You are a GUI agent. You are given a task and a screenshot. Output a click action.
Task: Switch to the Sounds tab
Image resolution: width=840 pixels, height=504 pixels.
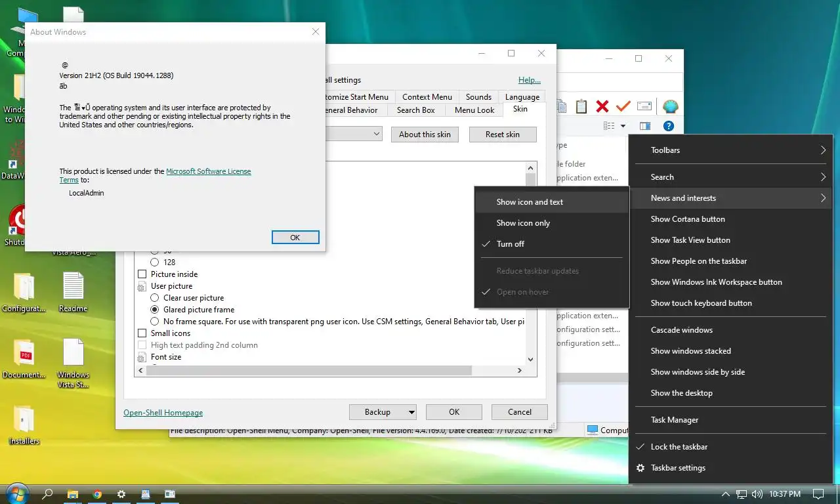478,97
